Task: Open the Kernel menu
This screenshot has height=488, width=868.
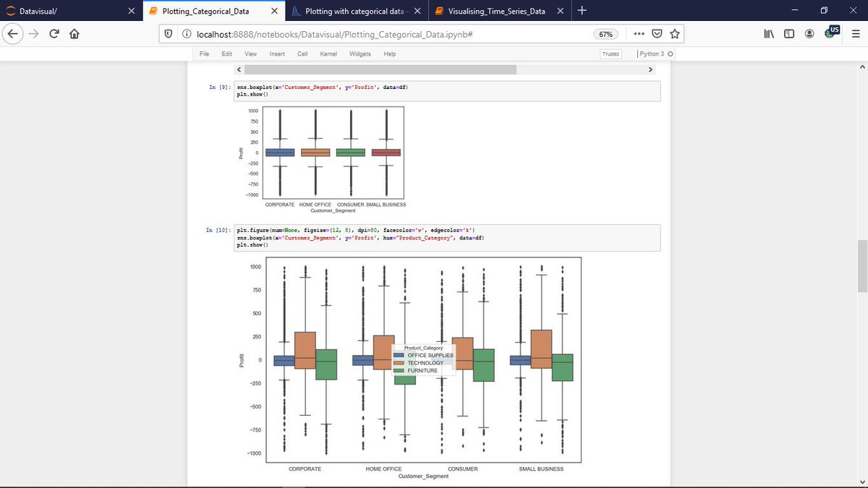Action: (x=328, y=53)
